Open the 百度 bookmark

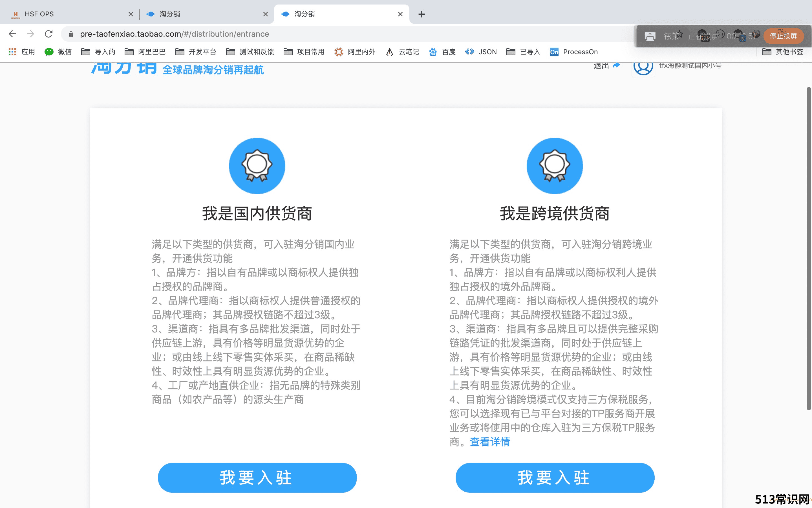point(442,52)
